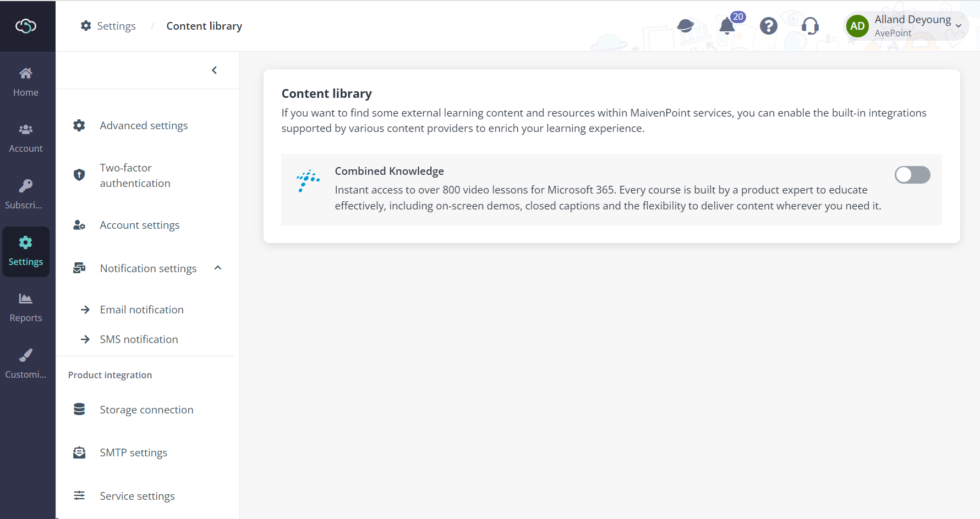Click the MaivenPoint cloud logo

pos(26,26)
